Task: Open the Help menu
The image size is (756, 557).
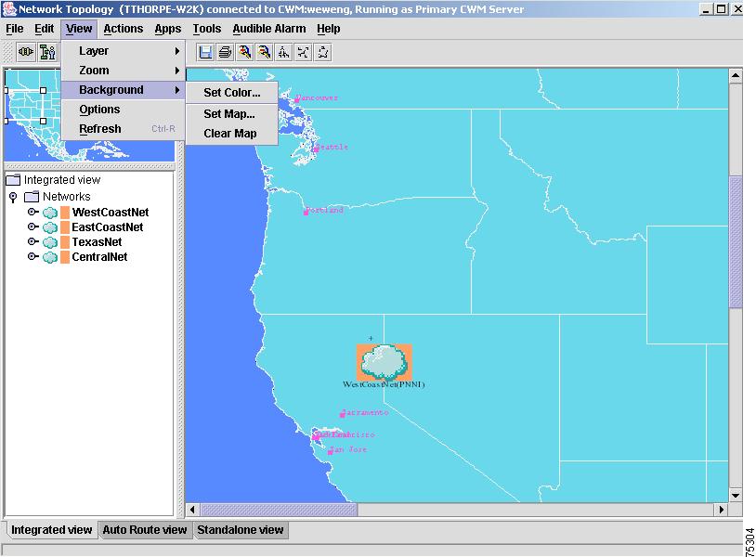Action: pos(329,29)
